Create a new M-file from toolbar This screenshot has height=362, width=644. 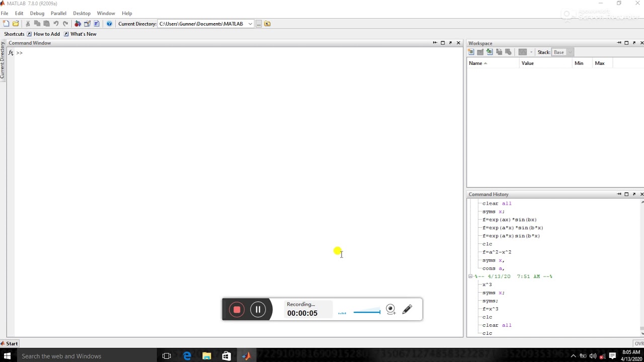(x=6, y=24)
